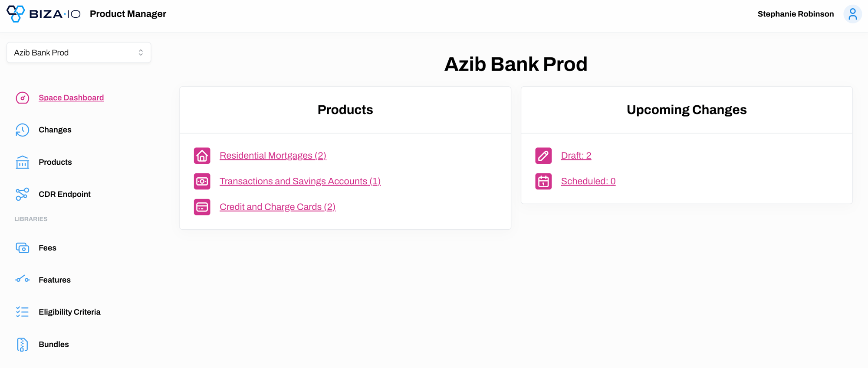Screen dimensions: 868x368
Task: Select the Eligibility Criteria checklist icon
Action: click(22, 312)
